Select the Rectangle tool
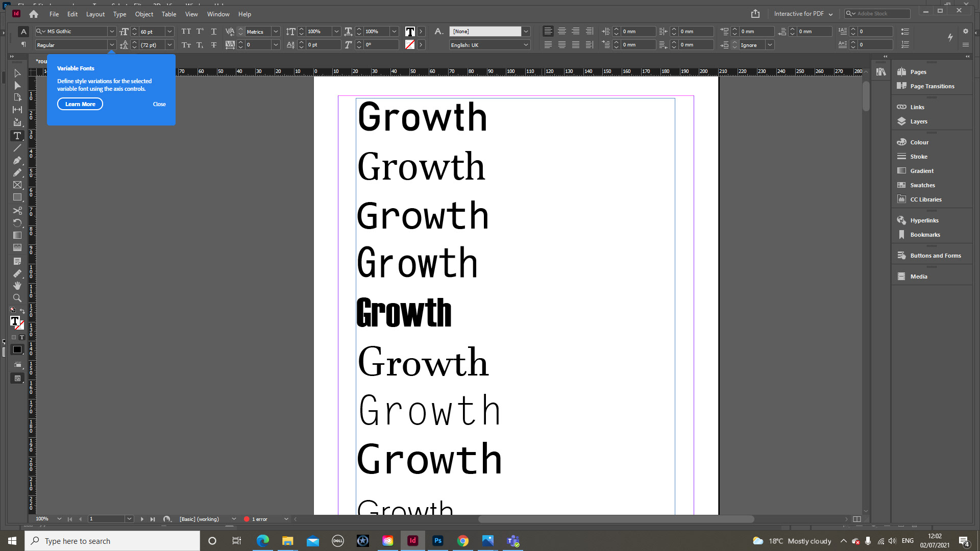This screenshot has width=980, height=551. pos(17,197)
